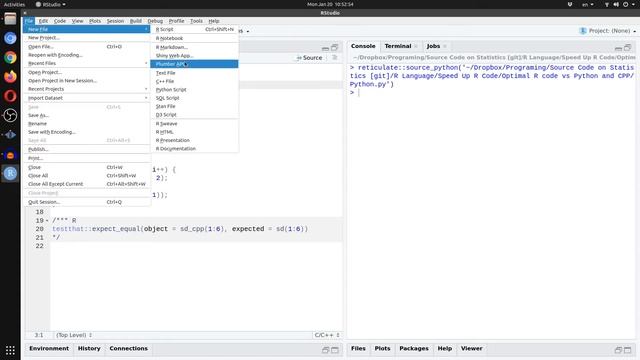Maximize the Environment pane

tap(335, 350)
